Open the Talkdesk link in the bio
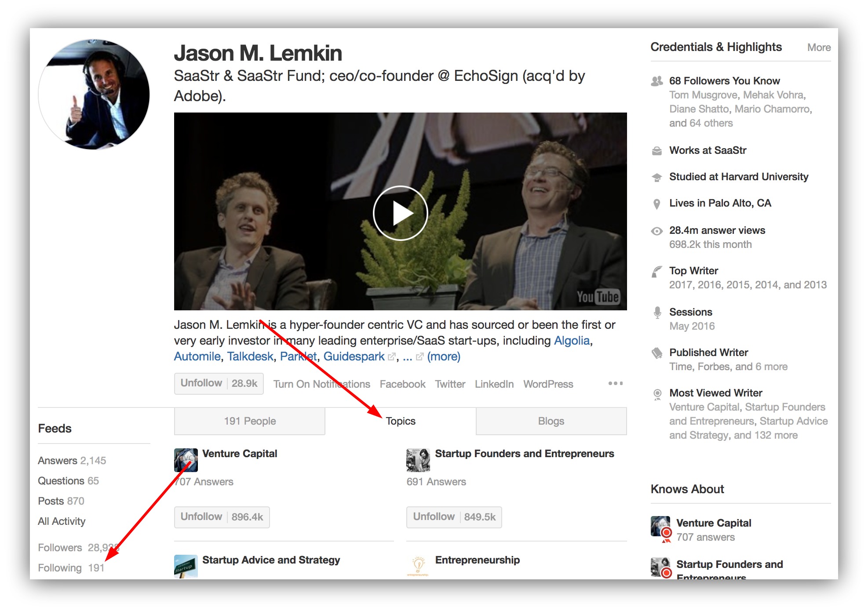The height and width of the screenshot is (611, 868). 250,356
